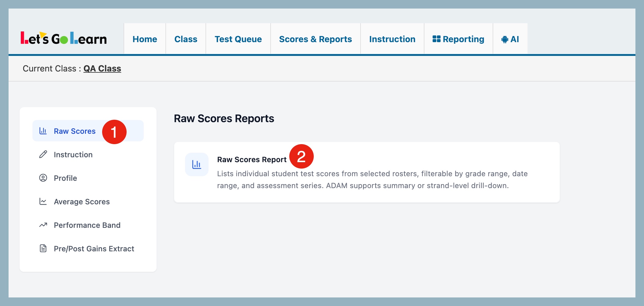Click the bar chart icon beside Raw Scores
This screenshot has width=644, height=306.
click(x=43, y=131)
